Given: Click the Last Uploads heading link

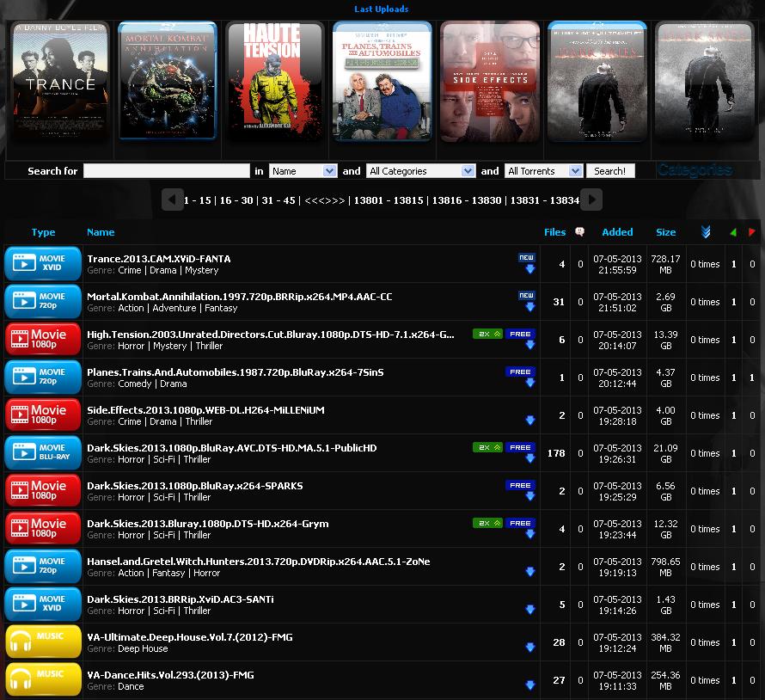Looking at the screenshot, I should click(x=382, y=9).
